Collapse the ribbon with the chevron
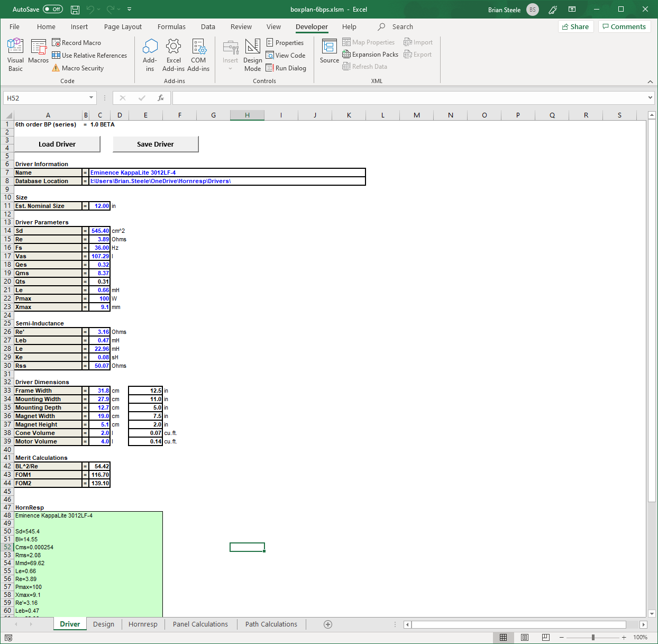The width and height of the screenshot is (658, 644). [650, 81]
